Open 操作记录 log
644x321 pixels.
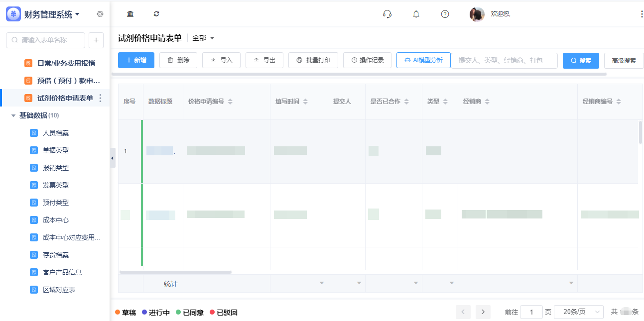(x=367, y=60)
